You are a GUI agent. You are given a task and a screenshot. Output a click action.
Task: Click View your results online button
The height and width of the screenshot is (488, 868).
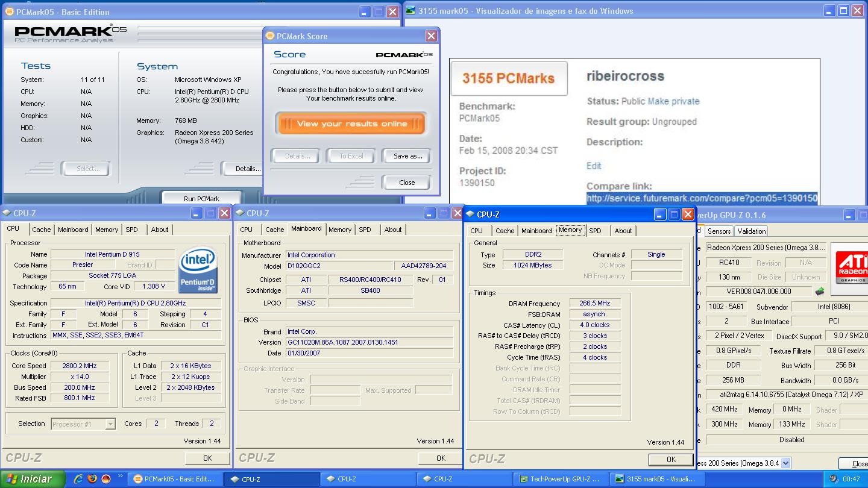(x=352, y=124)
